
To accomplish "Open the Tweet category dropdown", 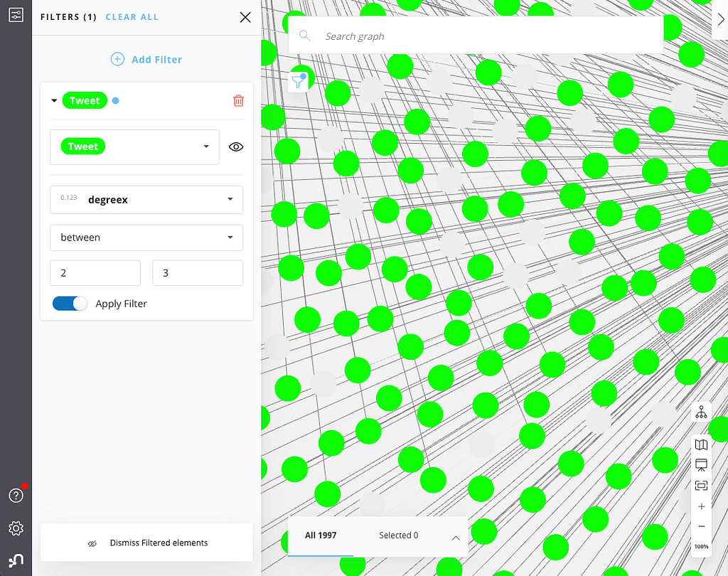I will click(x=134, y=146).
